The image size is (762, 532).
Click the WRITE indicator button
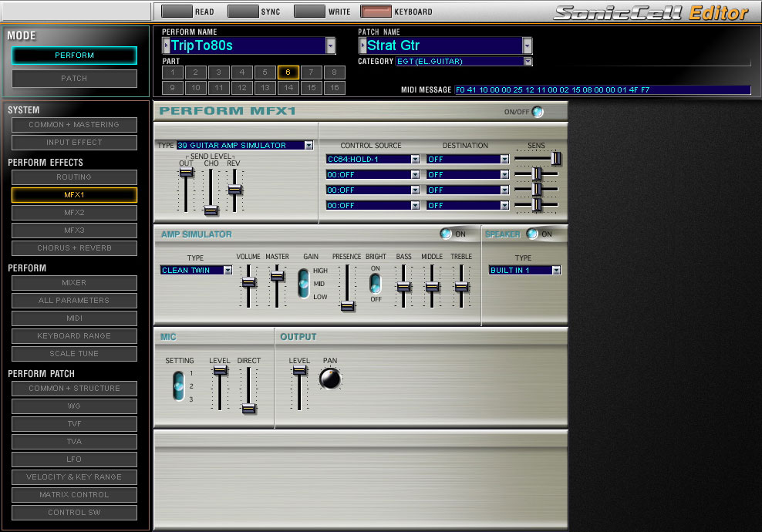click(309, 11)
